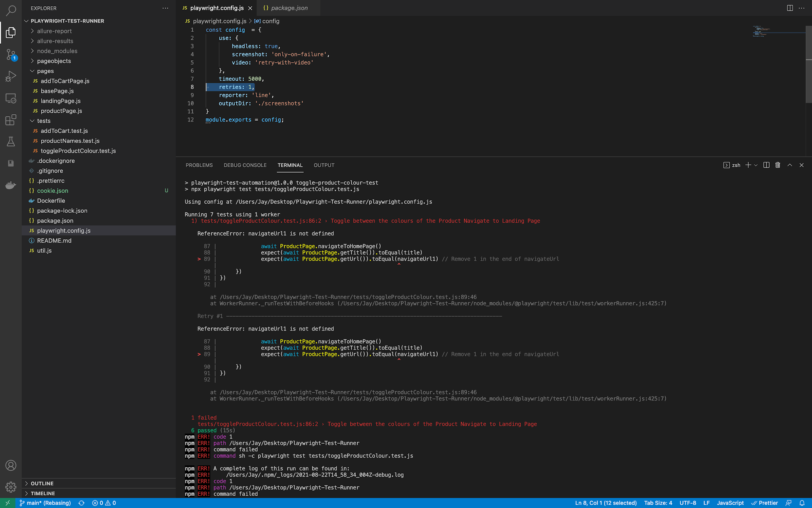The width and height of the screenshot is (812, 508).
Task: Click the main* (Rebasing) branch indicator
Action: click(x=45, y=503)
